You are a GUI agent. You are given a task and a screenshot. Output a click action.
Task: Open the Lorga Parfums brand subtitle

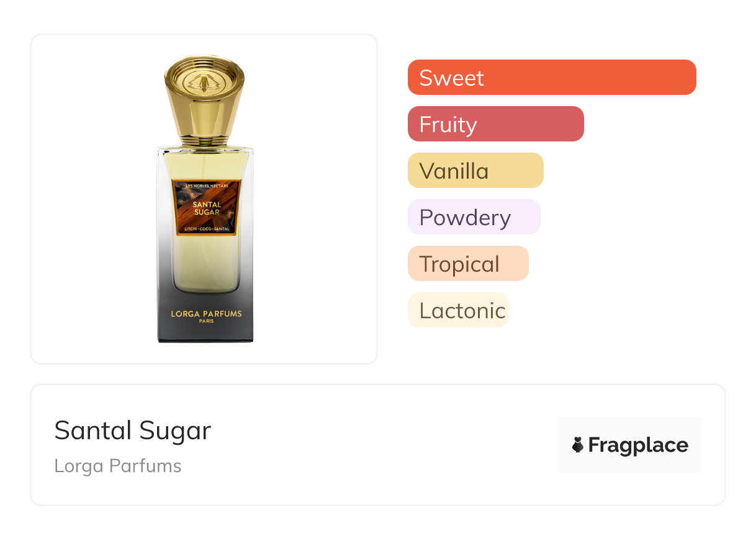pyautogui.click(x=118, y=466)
